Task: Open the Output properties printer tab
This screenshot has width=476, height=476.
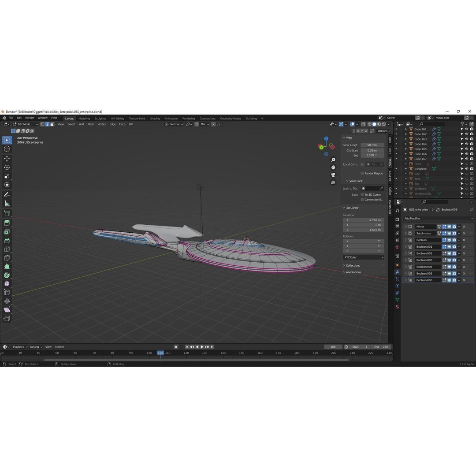Action: click(398, 226)
